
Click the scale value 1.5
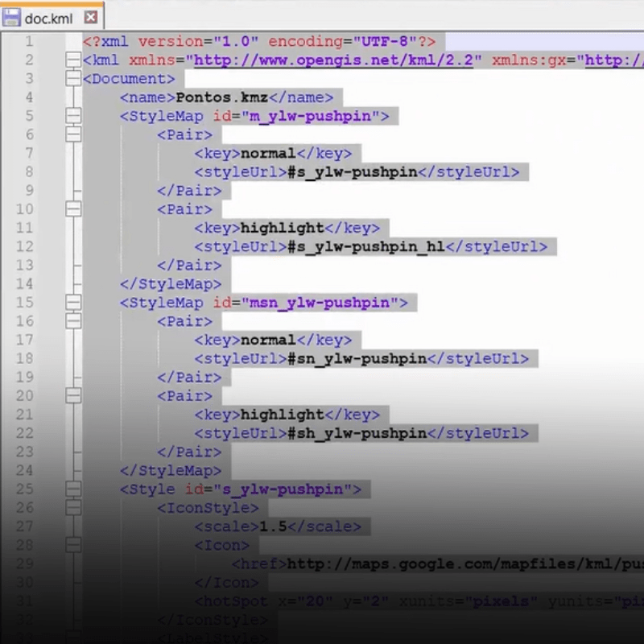click(273, 526)
